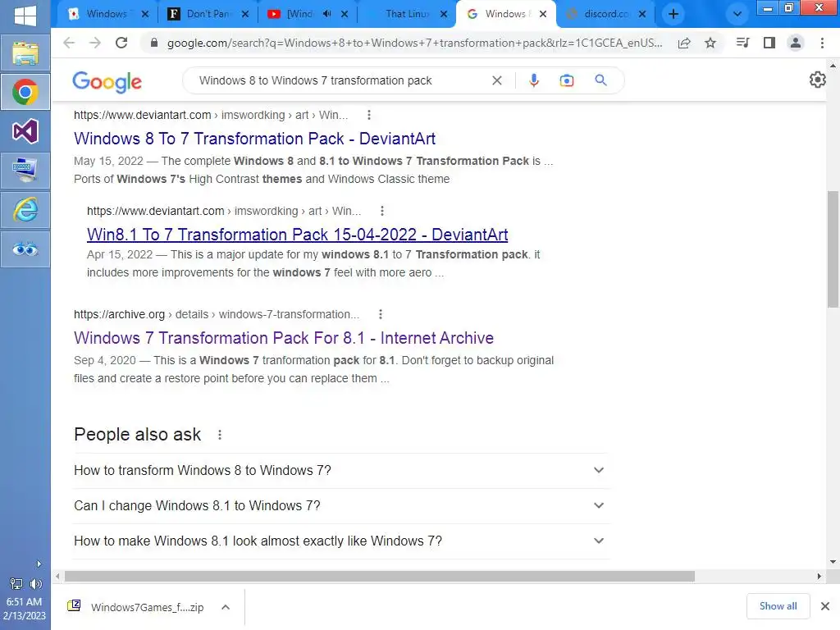This screenshot has width=840, height=630.
Task: Bookmark this page with the star icon
Action: click(710, 43)
